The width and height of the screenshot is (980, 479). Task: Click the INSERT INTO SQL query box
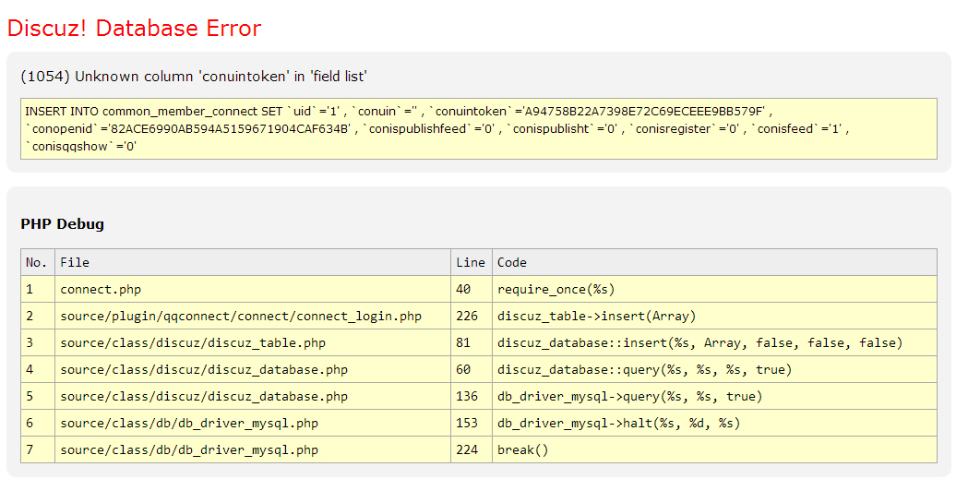479,129
